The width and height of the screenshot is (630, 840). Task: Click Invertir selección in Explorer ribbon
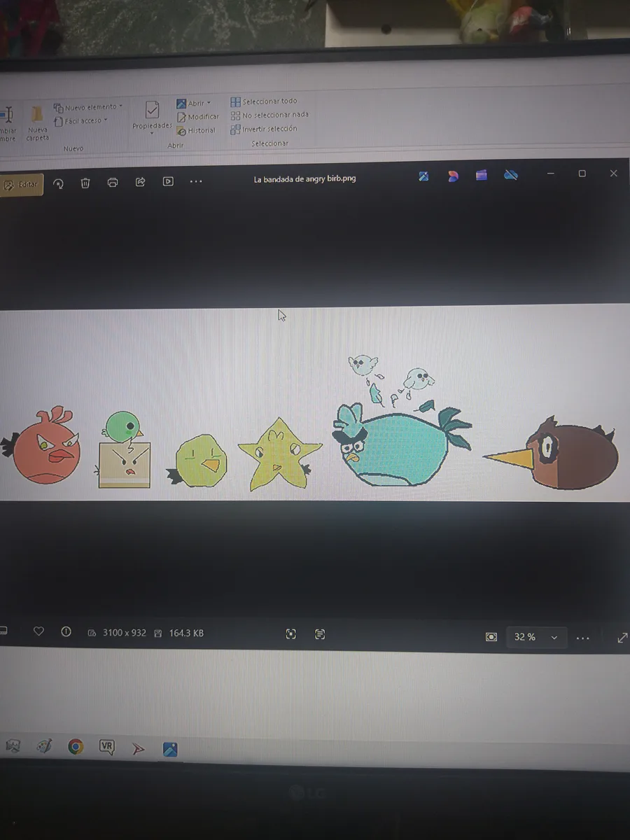pyautogui.click(x=264, y=129)
